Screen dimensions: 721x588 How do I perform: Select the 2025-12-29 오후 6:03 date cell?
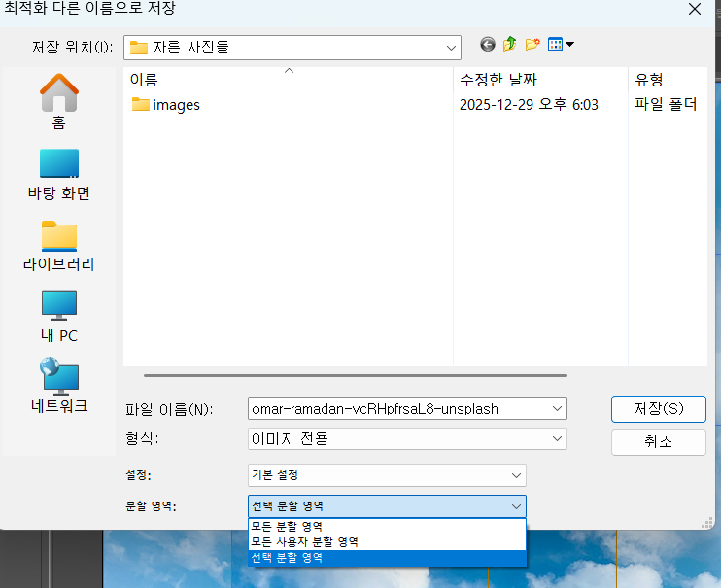coord(529,105)
